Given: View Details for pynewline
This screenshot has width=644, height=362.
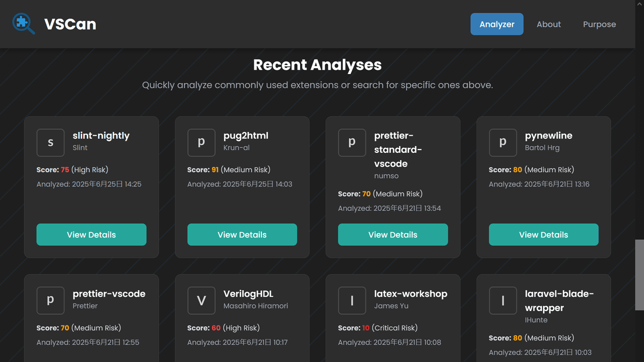Looking at the screenshot, I should tap(544, 234).
